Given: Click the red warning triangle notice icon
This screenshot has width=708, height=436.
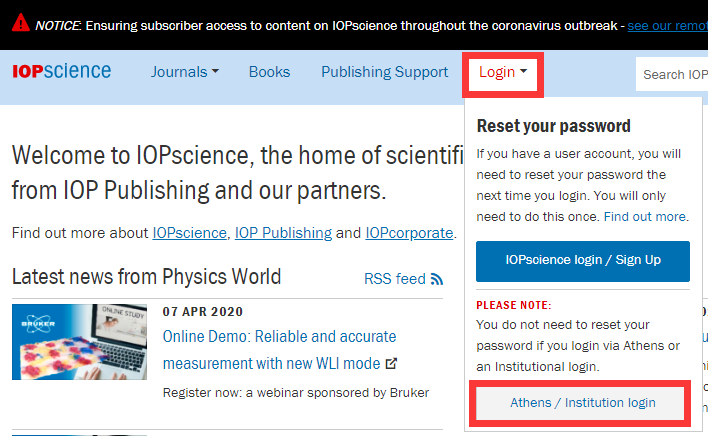Looking at the screenshot, I should (18, 24).
